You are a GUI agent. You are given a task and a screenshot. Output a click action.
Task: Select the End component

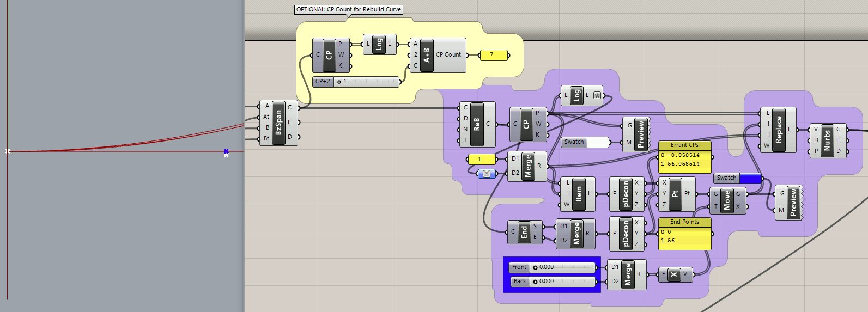[524, 231]
